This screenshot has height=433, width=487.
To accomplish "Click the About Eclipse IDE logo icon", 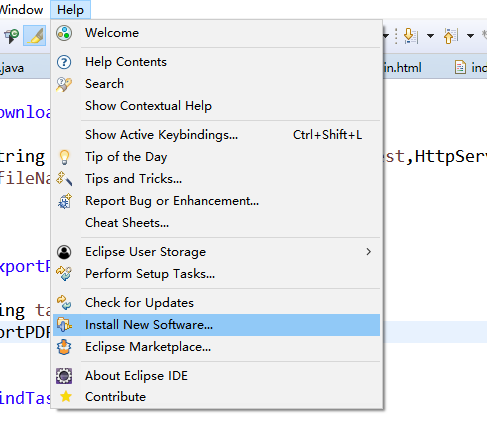I will (x=64, y=376).
